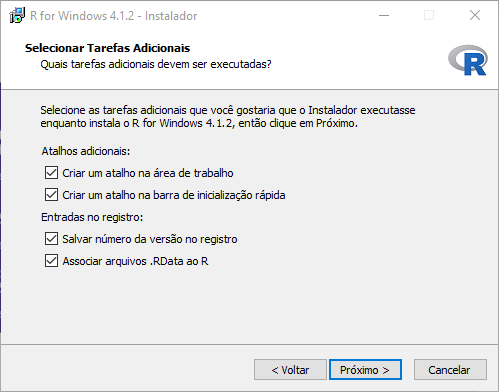Viewport: 499px width, 392px height.
Task: Uncheck the Associar arquivos .RData box
Action: pyautogui.click(x=51, y=261)
